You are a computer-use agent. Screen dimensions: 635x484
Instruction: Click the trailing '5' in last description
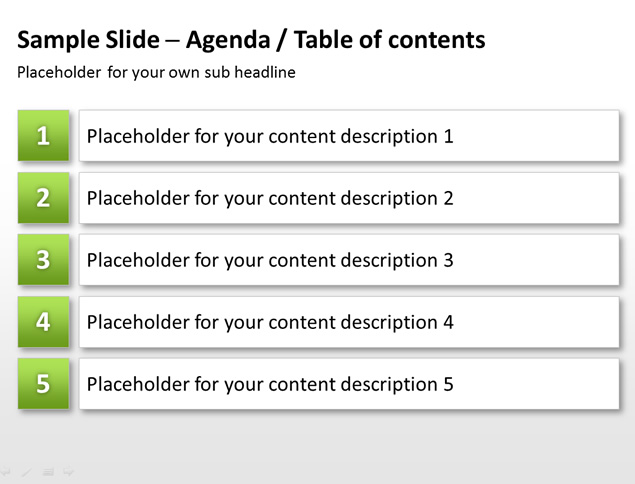coord(448,384)
